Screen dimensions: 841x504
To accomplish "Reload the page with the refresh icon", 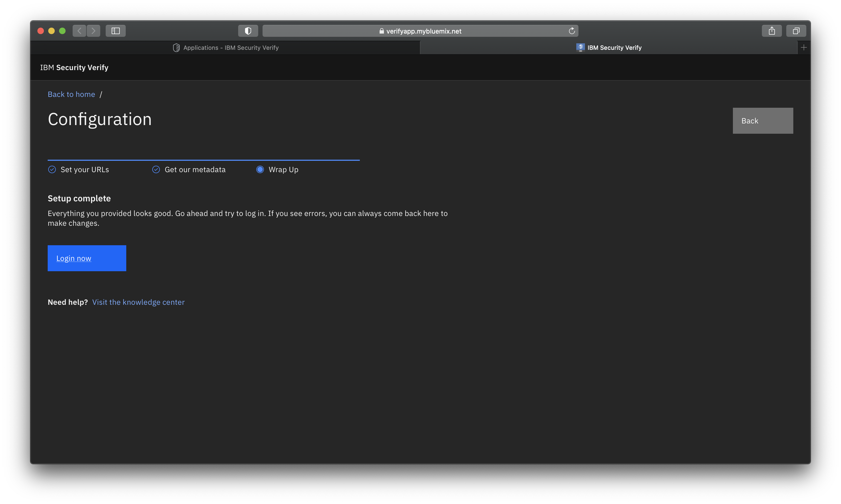I will 572,31.
